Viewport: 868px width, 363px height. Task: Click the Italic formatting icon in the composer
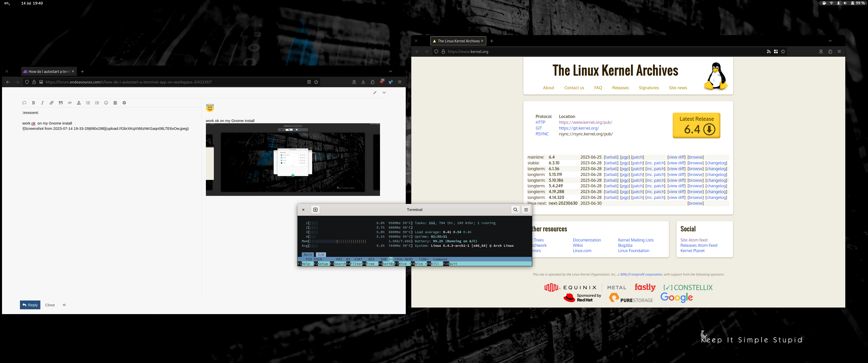[42, 103]
